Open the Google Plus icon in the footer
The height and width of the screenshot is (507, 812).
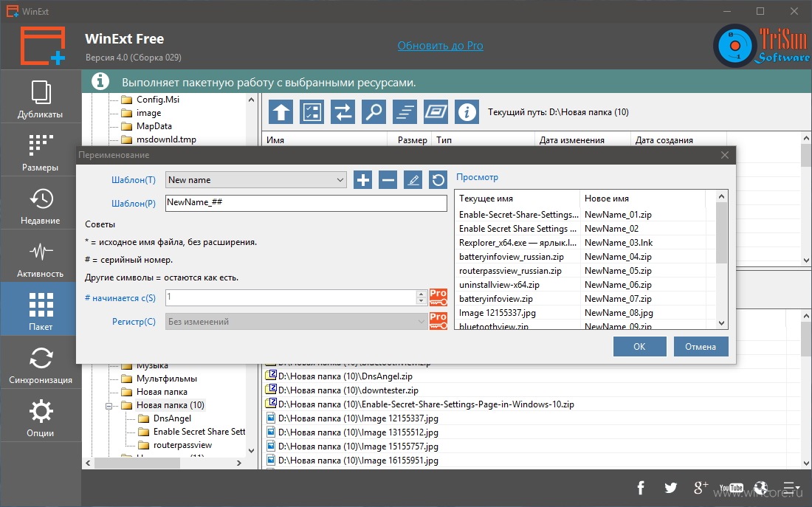click(700, 487)
